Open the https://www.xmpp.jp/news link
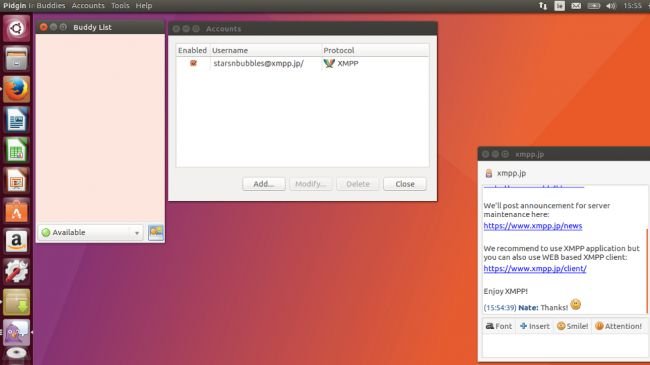Viewport: 650px width, 365px height. tap(533, 226)
